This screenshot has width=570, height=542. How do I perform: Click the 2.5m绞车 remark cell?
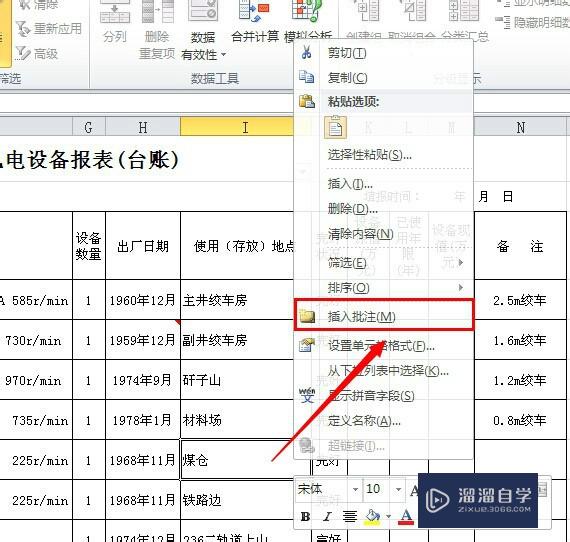520,300
